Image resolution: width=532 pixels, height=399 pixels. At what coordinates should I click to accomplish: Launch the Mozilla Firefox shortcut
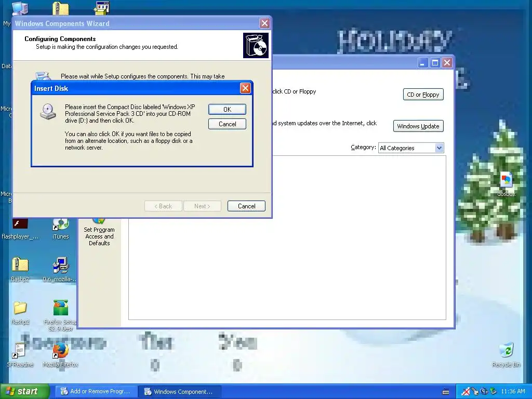[60, 355]
